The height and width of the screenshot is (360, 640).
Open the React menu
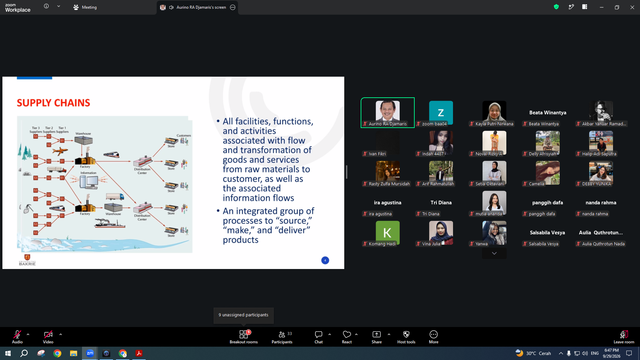pyautogui.click(x=347, y=337)
